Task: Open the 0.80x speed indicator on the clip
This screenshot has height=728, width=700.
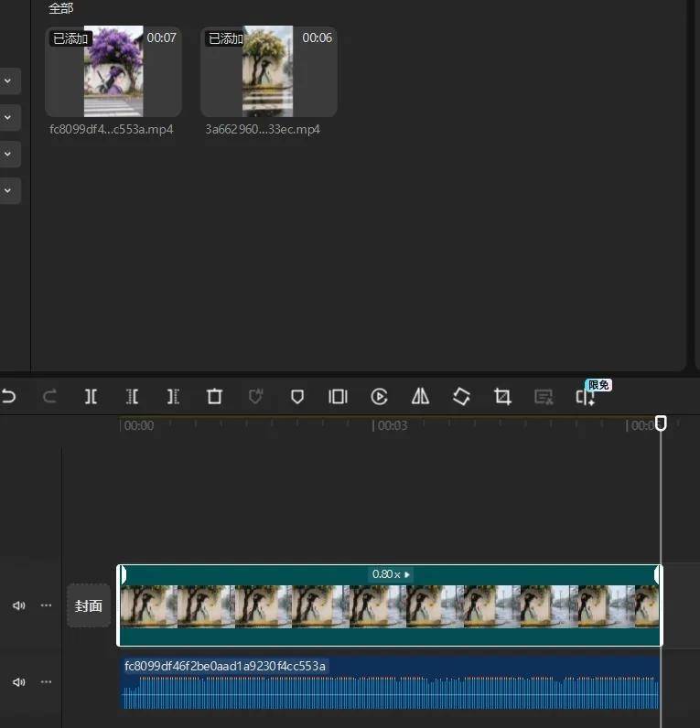Action: pos(391,574)
